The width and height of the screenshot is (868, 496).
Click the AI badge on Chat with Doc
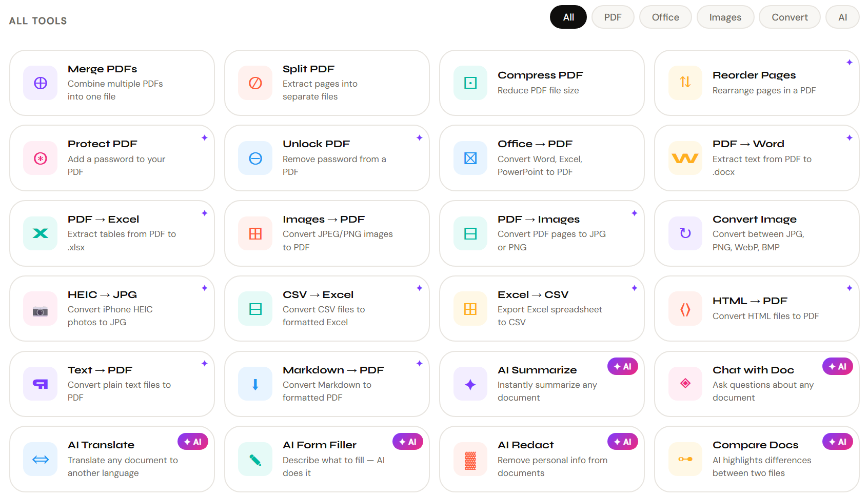click(x=838, y=366)
